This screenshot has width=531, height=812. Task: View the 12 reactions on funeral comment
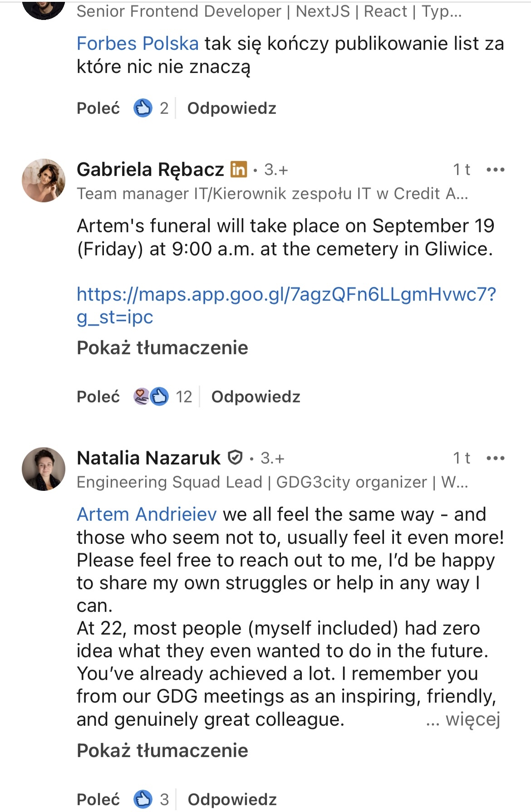point(162,397)
